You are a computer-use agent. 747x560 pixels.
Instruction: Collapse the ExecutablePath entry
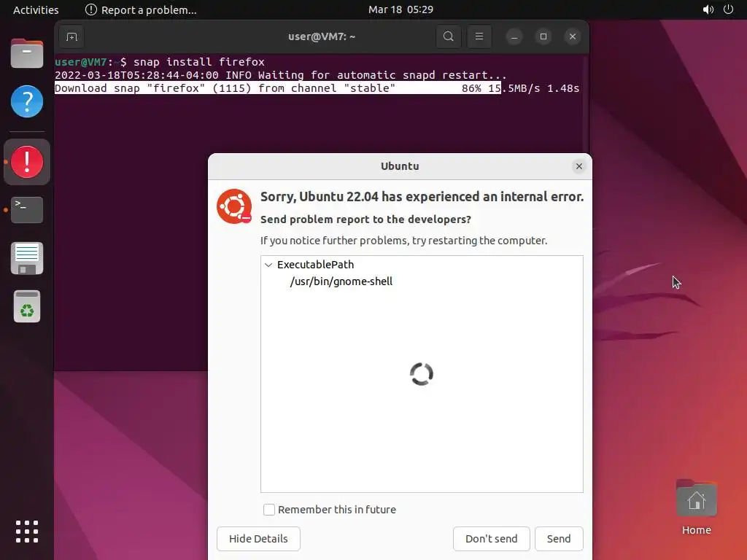tap(268, 265)
